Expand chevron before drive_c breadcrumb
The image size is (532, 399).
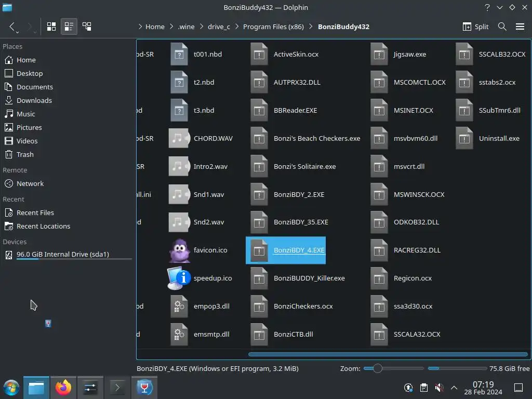coord(202,27)
